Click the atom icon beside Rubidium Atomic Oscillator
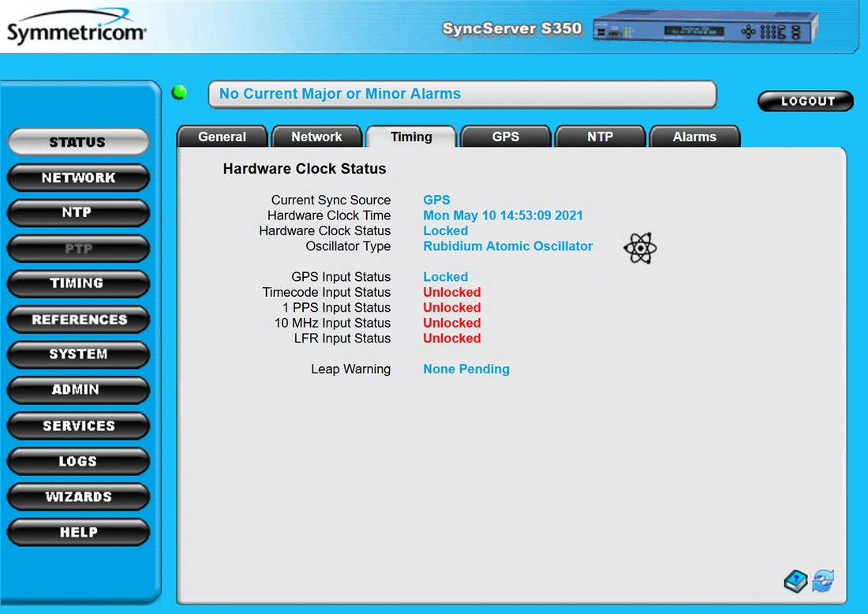 coord(639,248)
